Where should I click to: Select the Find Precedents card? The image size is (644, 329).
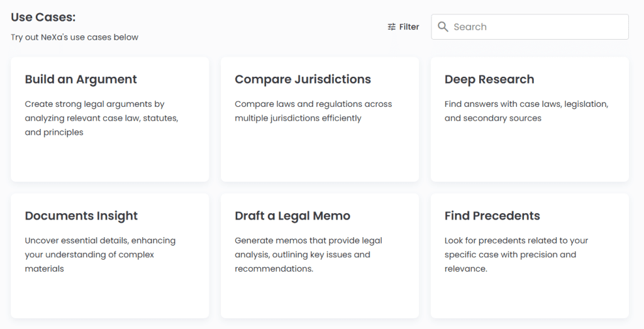point(530,256)
